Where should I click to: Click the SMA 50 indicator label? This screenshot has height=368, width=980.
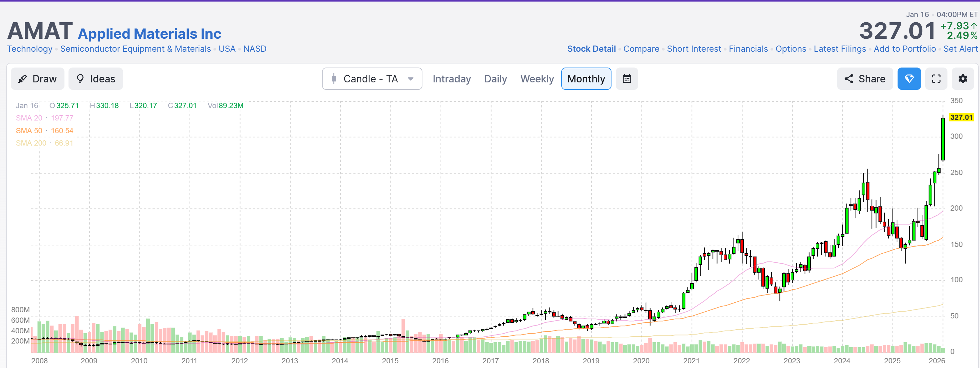point(29,130)
